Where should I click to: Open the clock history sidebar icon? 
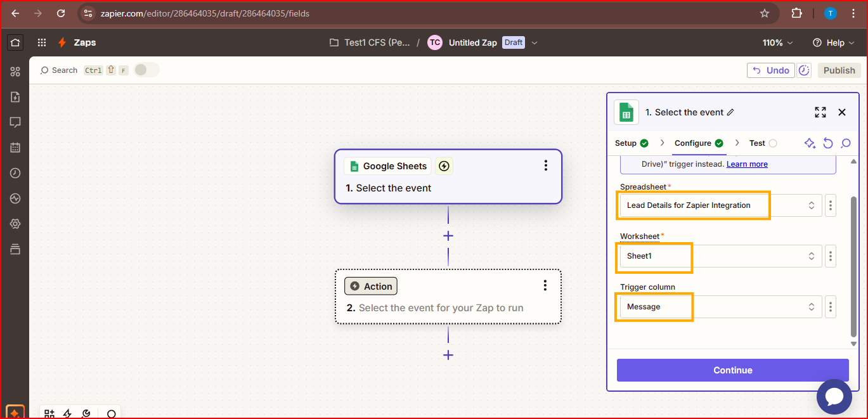15,173
